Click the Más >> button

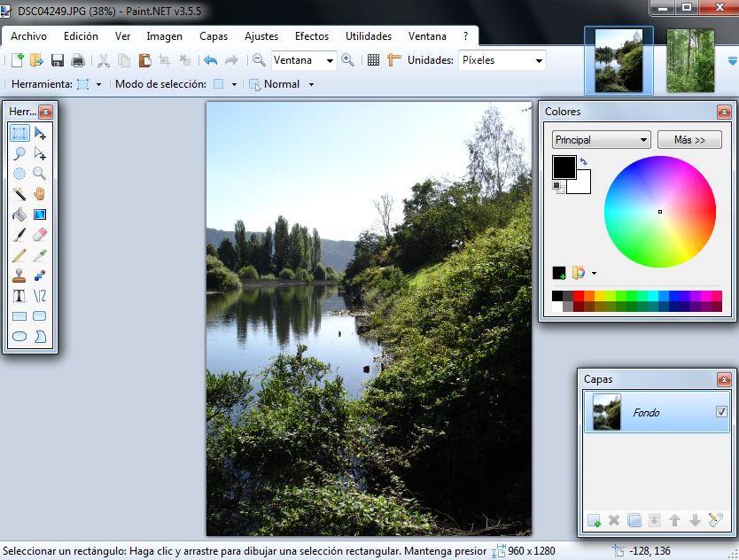tap(689, 140)
